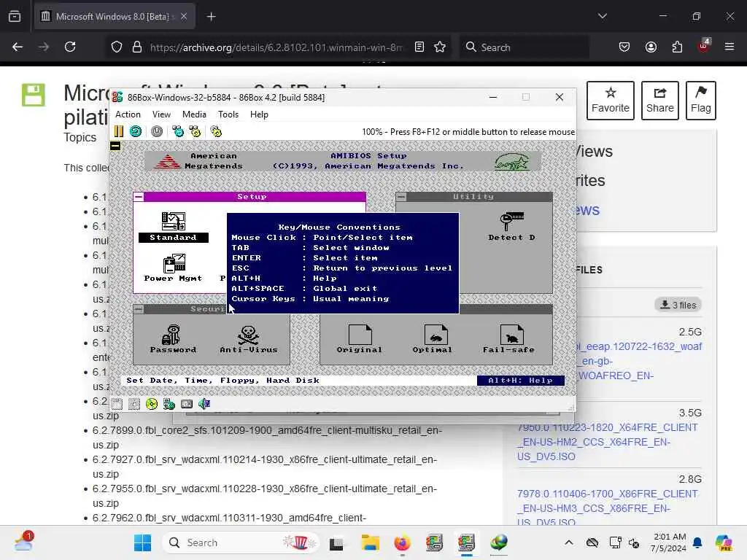Open Setup window control-menu box
747x560 pixels.
pos(139,197)
